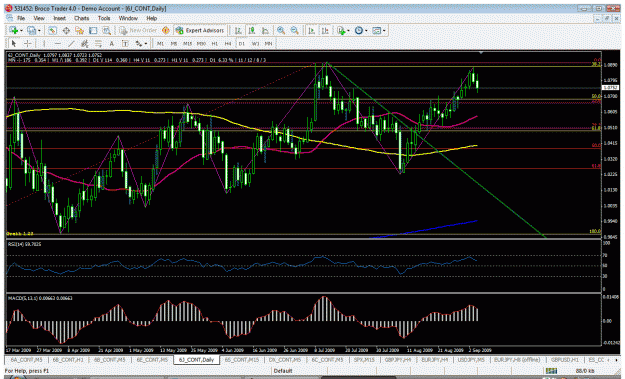Screen dimensions: 625x379
Task: Switch to the 6A_CONT,M5 chart tab
Action: coord(26,360)
